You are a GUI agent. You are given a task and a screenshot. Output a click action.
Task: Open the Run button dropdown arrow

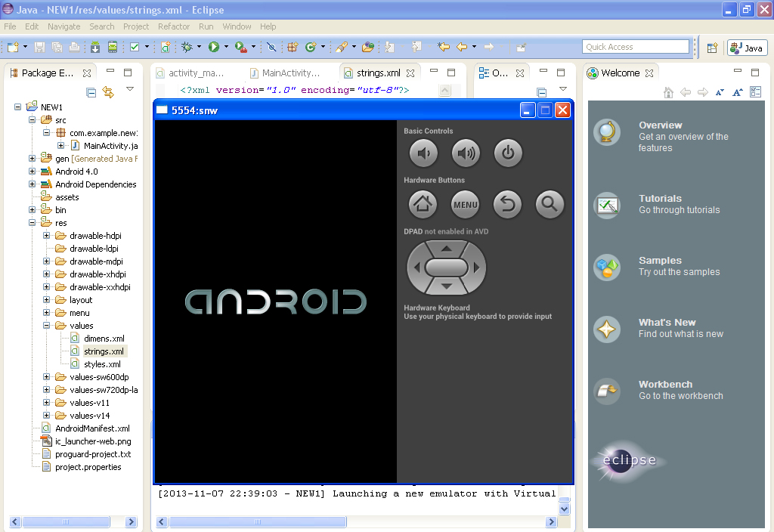[226, 47]
